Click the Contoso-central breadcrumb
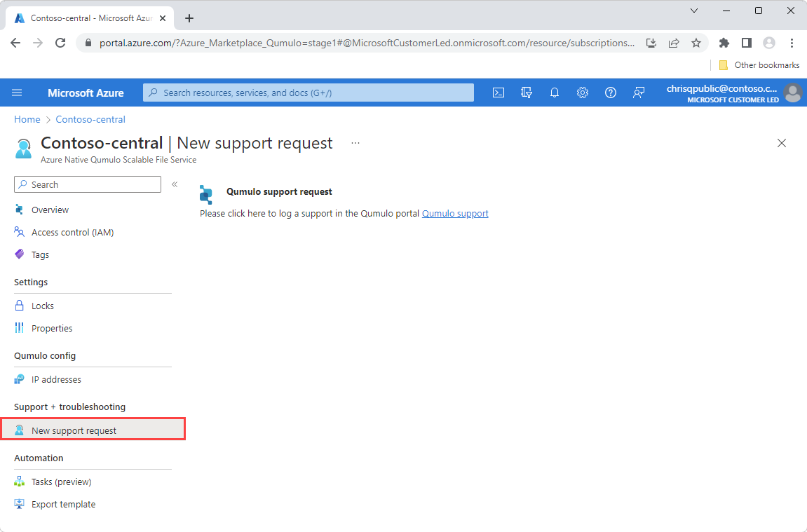This screenshot has width=807, height=532. (x=90, y=119)
